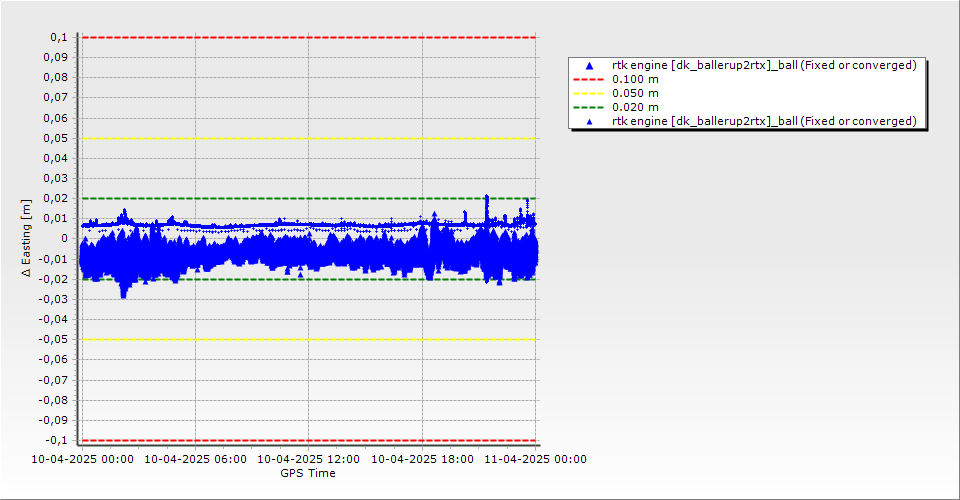Click the green dashed threshold line at -0,02
Viewport: 960px width, 500px height.
[309, 280]
